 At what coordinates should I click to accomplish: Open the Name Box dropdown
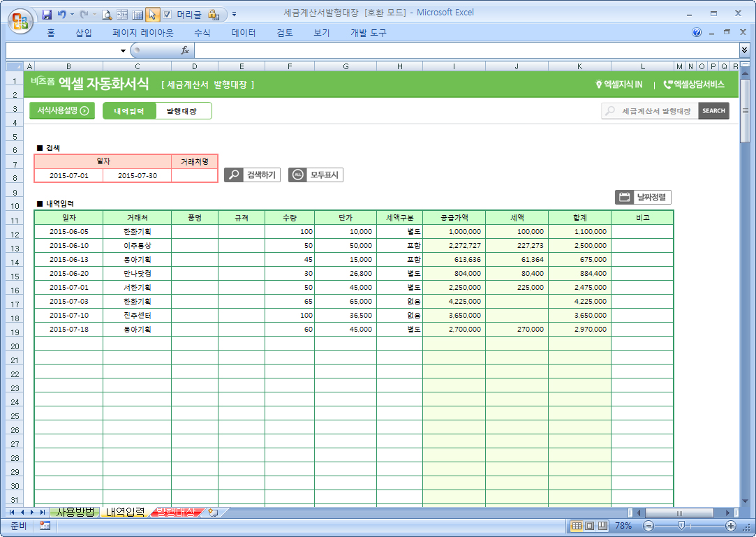123,51
